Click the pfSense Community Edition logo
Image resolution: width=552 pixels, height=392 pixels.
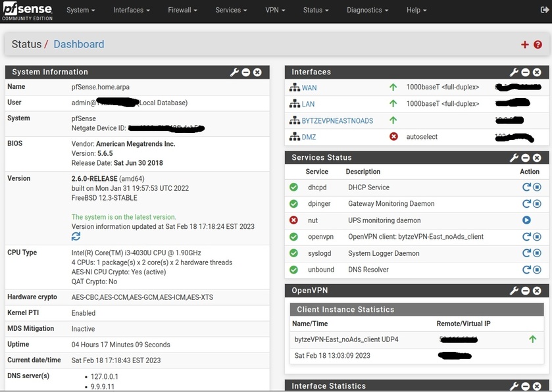tap(28, 11)
